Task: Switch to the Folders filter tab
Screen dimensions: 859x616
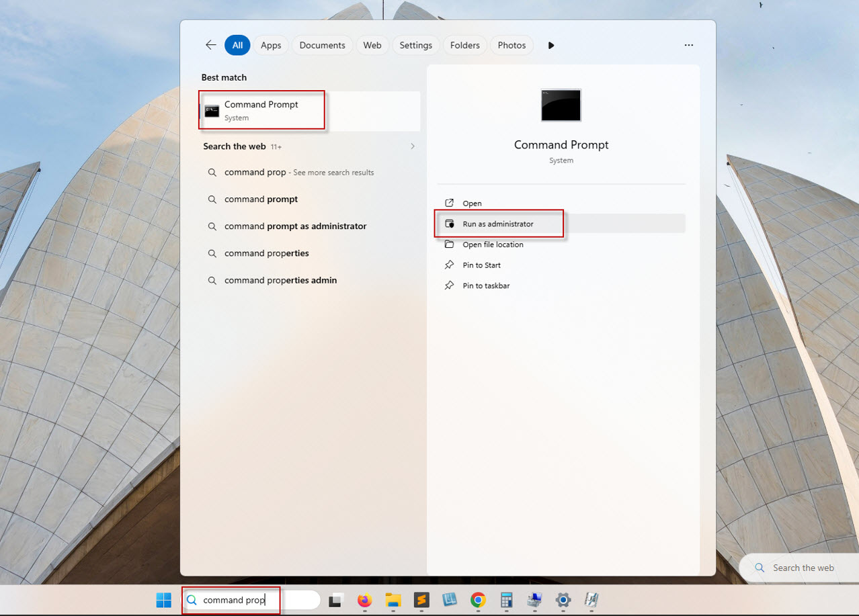Action: click(x=465, y=45)
